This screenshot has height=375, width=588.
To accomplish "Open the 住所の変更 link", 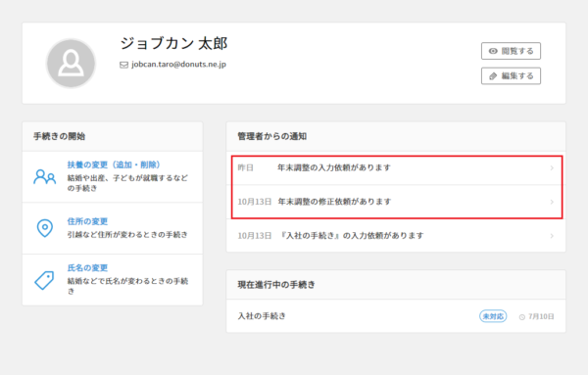I will (87, 221).
